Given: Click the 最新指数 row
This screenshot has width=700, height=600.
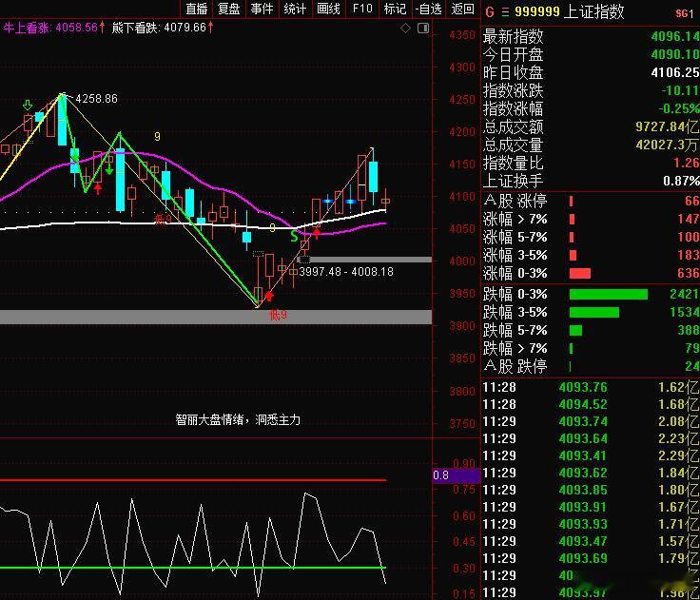Looking at the screenshot, I should coord(591,36).
